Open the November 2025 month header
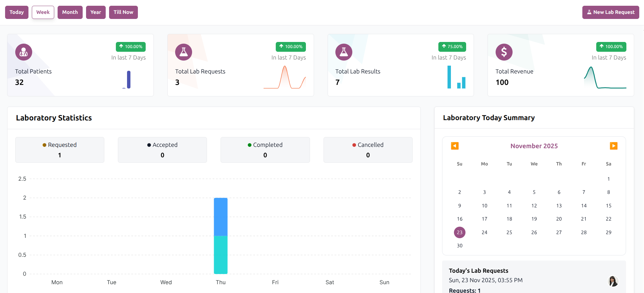This screenshot has height=293, width=644. [x=534, y=146]
